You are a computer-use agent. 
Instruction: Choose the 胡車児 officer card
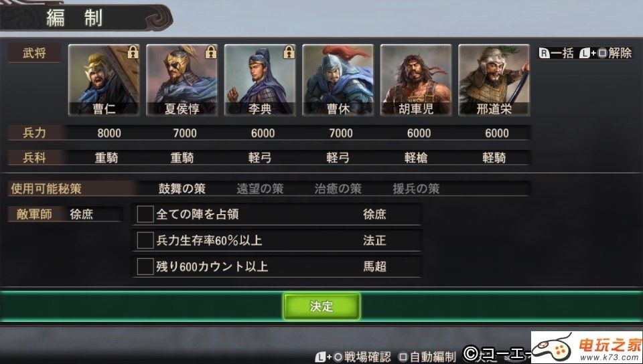(416, 80)
